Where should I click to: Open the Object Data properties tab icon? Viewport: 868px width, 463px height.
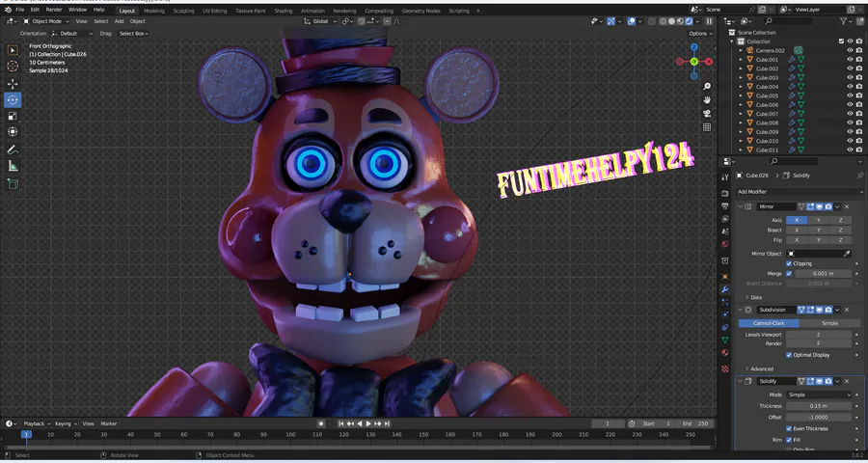click(725, 340)
